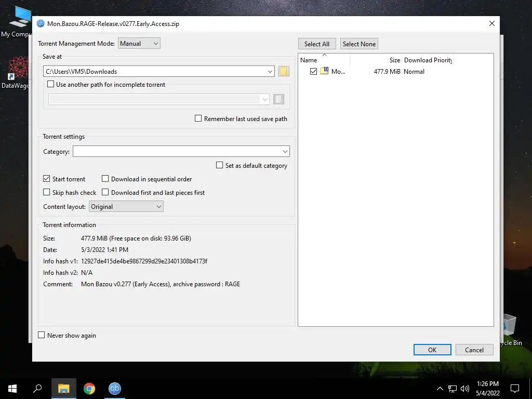This screenshot has height=399, width=532.
Task: Check Remember last used save path
Action: point(198,118)
